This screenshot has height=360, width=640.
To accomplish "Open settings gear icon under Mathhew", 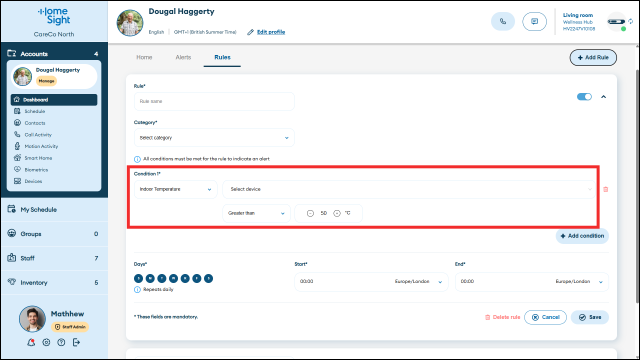I will (x=46, y=342).
